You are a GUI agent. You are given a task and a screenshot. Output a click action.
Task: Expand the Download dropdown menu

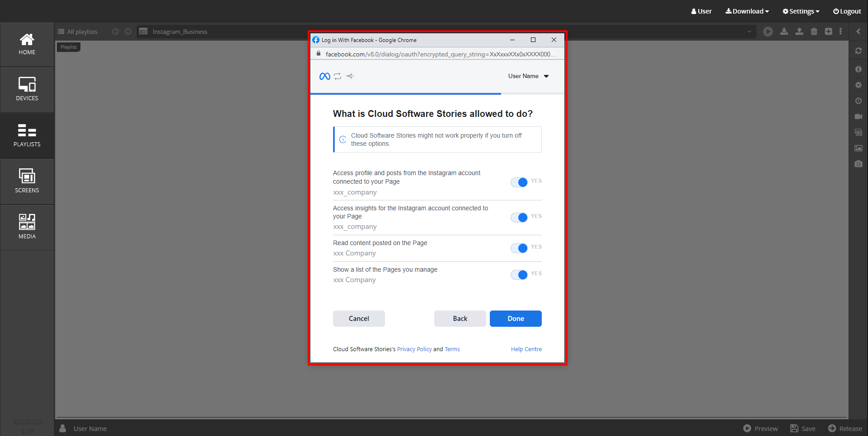[747, 11]
